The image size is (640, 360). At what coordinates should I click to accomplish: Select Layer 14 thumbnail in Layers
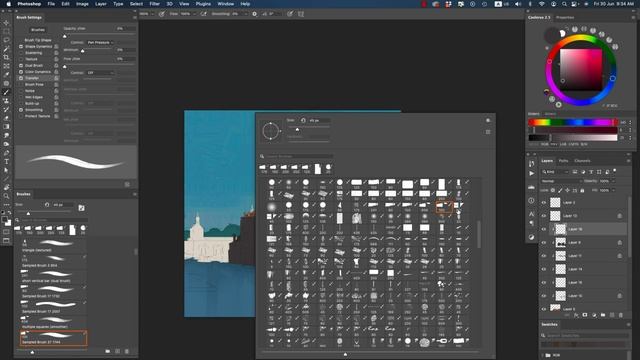point(561,269)
